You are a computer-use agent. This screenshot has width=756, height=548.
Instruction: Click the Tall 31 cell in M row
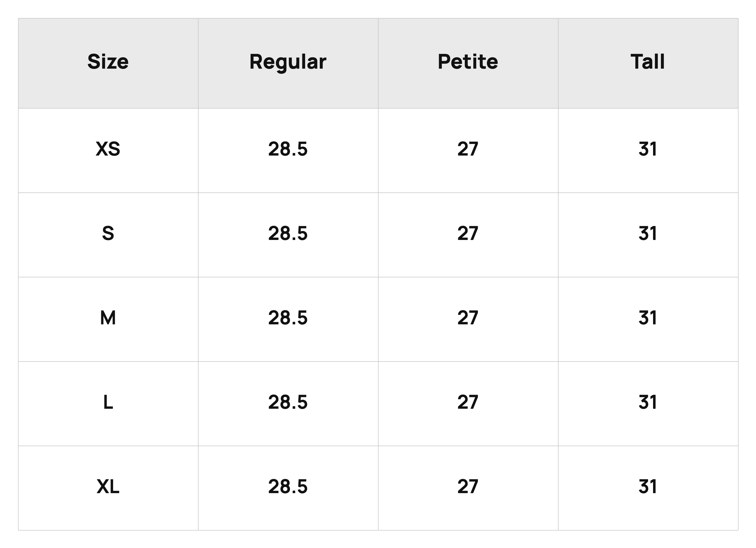tap(648, 317)
